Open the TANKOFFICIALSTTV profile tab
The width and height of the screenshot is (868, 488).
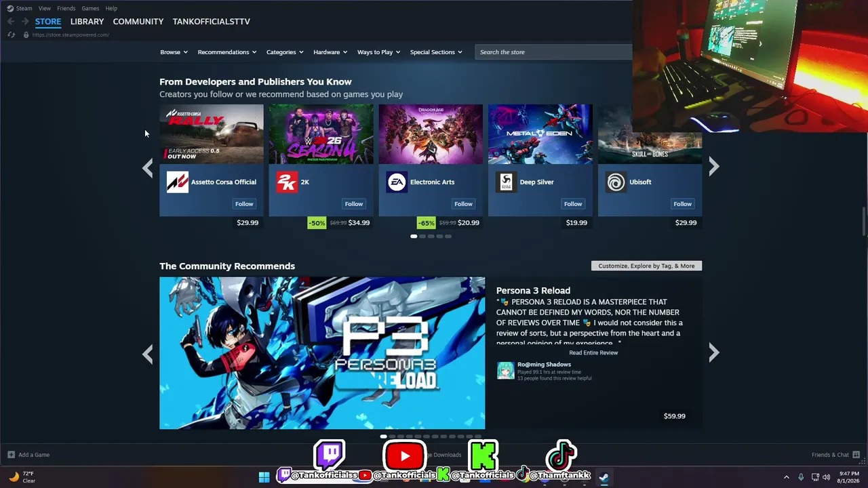(212, 22)
